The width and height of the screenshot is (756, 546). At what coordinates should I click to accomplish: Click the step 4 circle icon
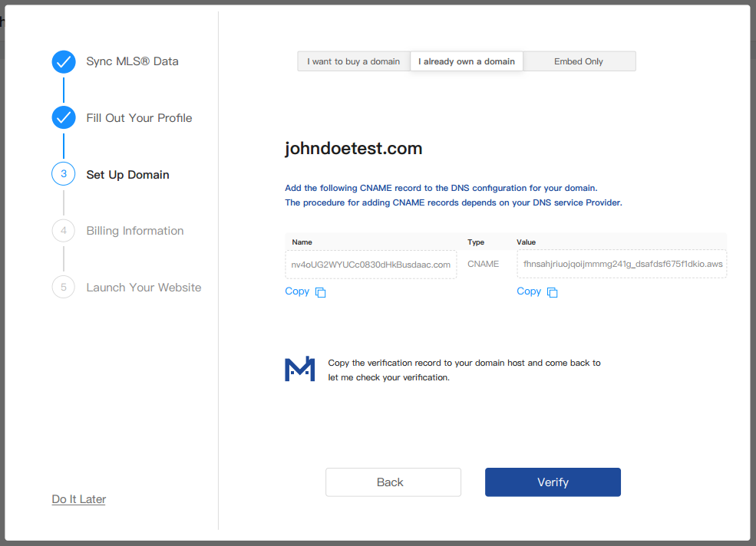64,231
